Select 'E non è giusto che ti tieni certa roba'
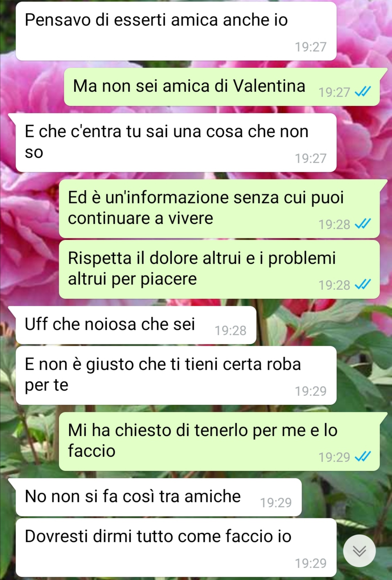Screen dimensions: 392x580 click(176, 375)
